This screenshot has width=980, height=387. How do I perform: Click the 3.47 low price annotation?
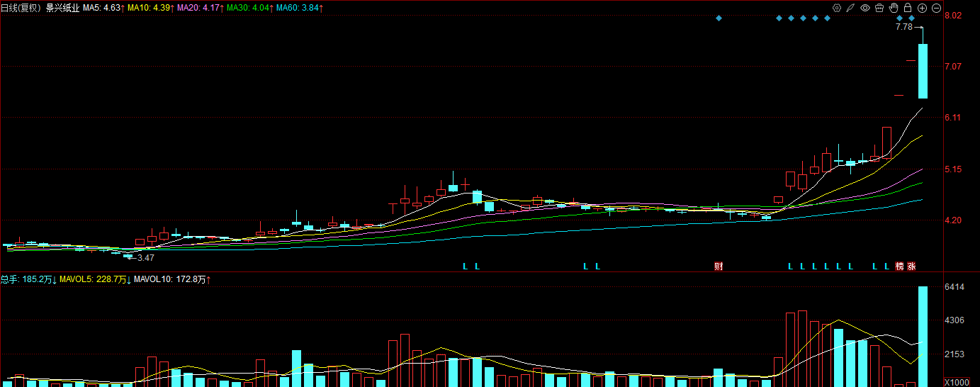(146, 259)
